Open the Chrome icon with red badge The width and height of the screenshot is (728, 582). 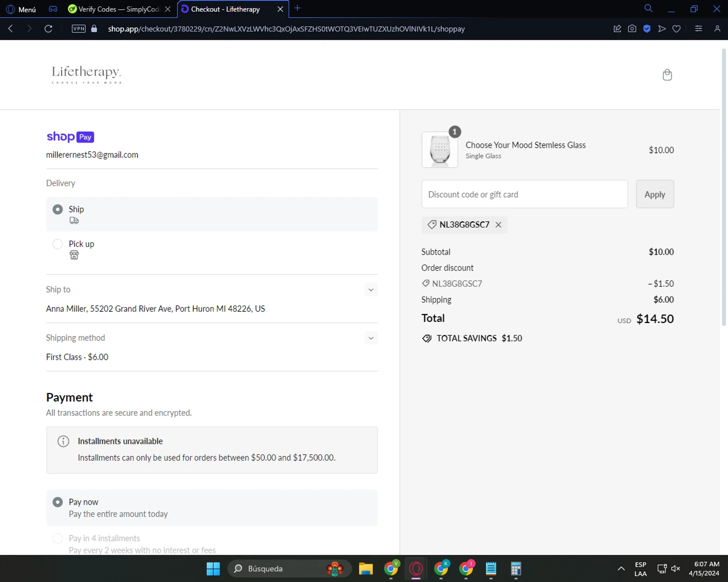pos(467,568)
